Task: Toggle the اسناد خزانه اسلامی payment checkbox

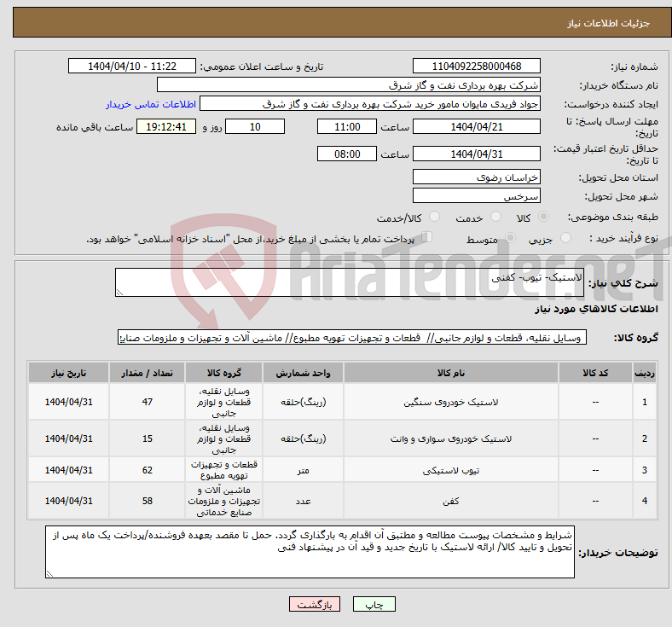Action: point(426,237)
